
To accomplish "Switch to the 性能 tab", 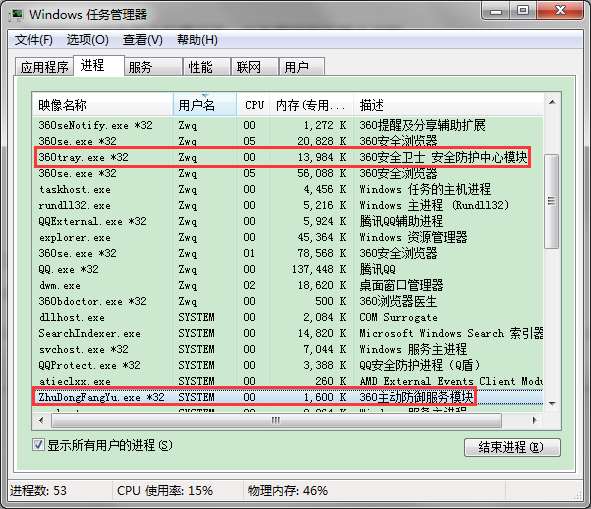I will click(207, 67).
